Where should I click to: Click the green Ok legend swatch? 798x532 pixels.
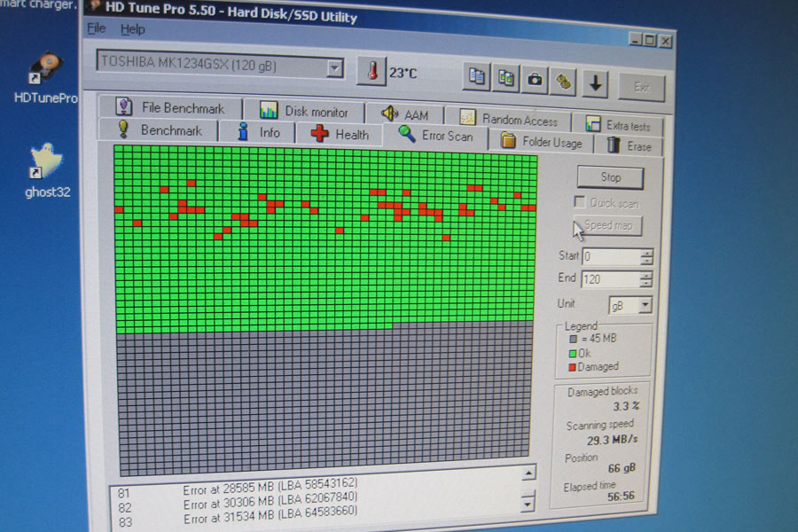573,353
